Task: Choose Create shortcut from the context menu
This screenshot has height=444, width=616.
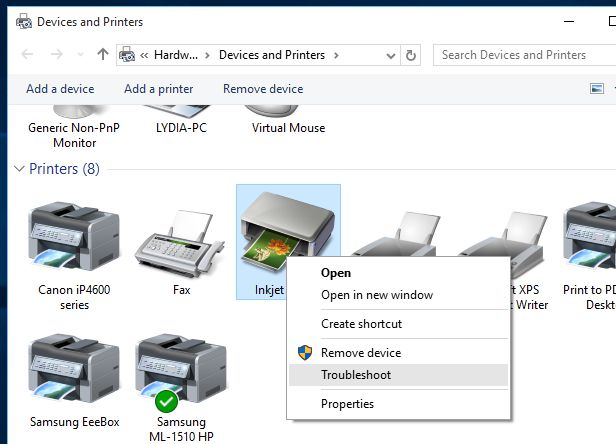Action: (x=398, y=324)
